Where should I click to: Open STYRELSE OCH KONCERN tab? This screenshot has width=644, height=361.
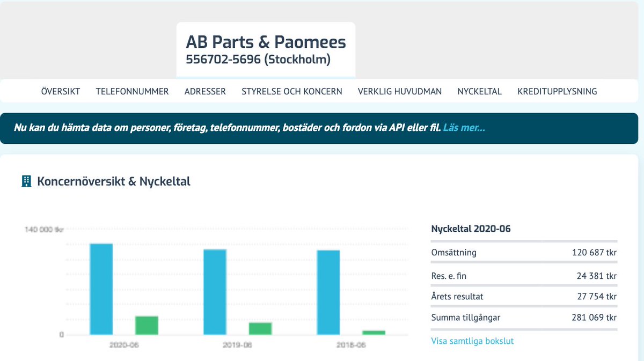click(292, 91)
